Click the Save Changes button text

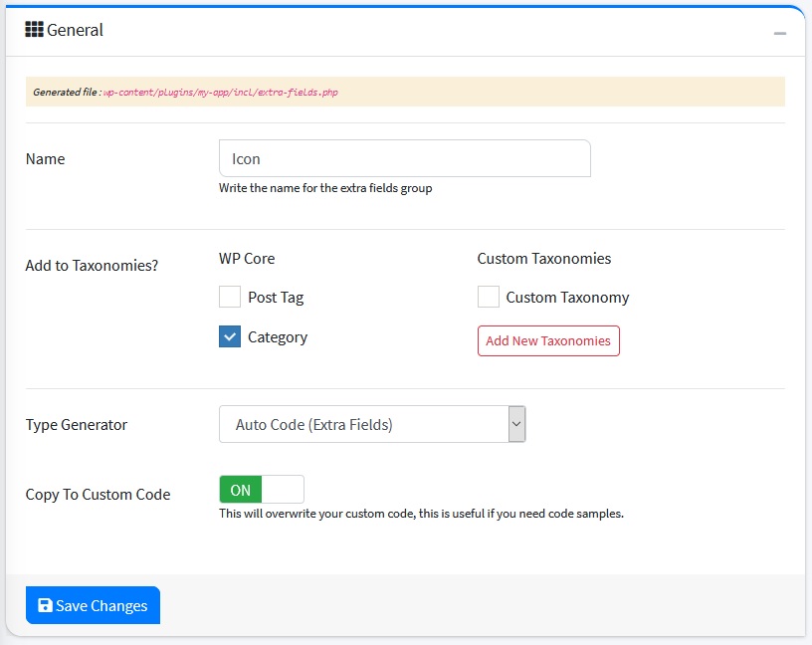click(x=101, y=605)
